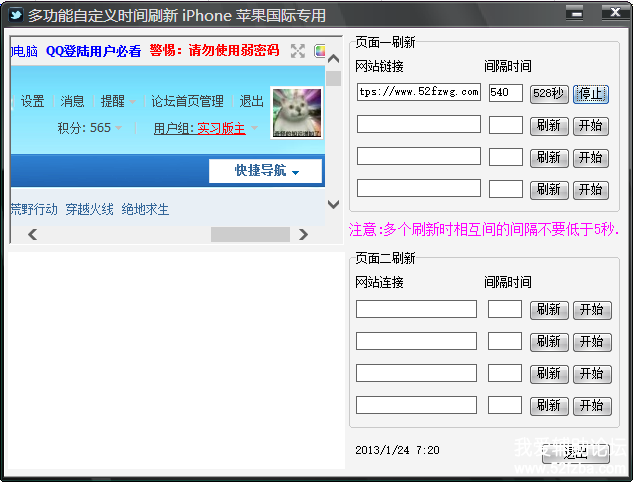Viewport: 633px width, 482px height.
Task: Click second row 刷新 in 页面二刷新
Action: pyautogui.click(x=549, y=342)
